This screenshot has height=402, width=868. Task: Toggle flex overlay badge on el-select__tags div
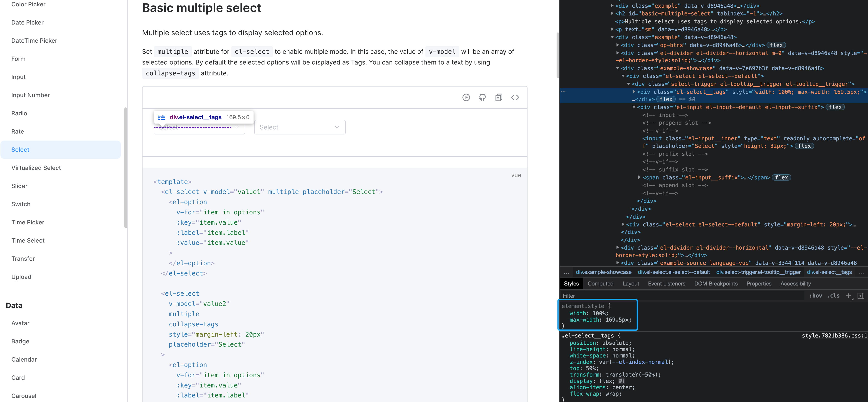click(x=666, y=99)
